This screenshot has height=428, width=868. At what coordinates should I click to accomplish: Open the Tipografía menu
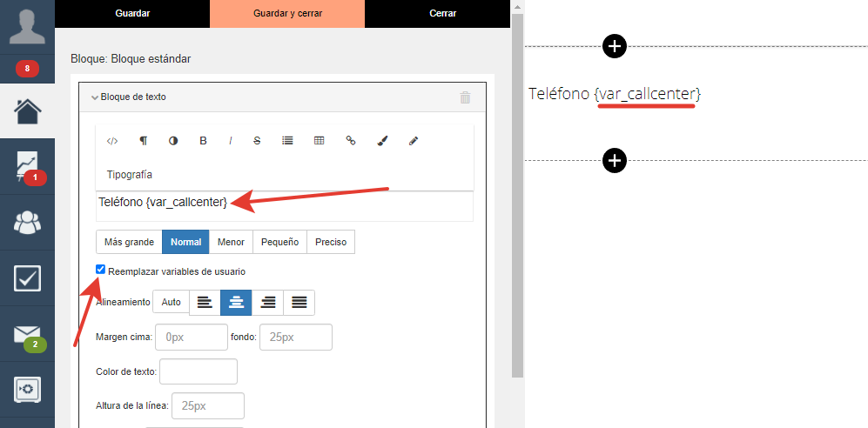pos(130,175)
